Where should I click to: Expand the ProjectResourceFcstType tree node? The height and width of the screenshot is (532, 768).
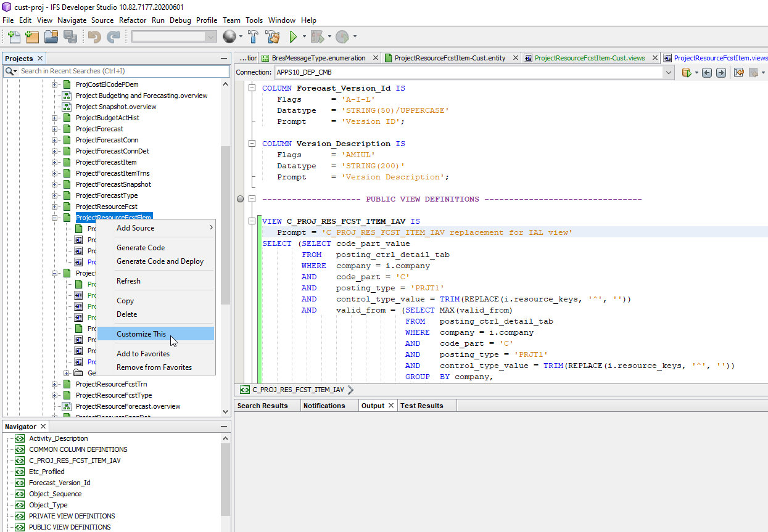(55, 395)
